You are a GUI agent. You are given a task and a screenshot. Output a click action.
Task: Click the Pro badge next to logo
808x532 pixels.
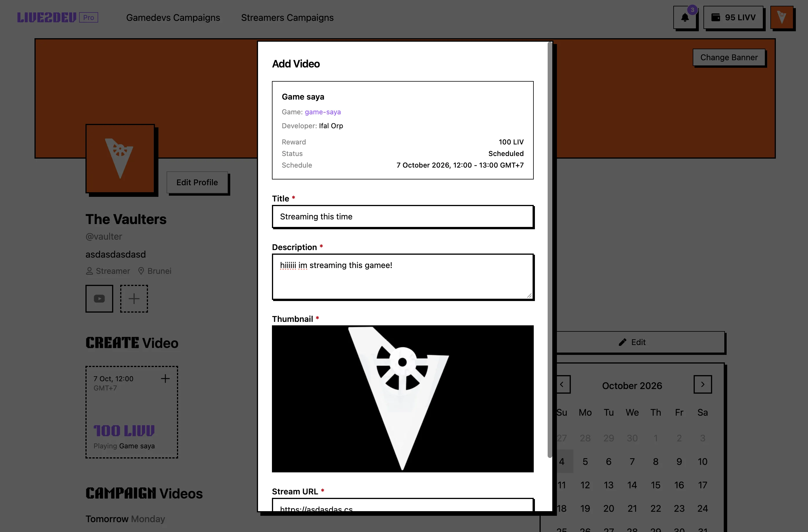pyautogui.click(x=89, y=18)
